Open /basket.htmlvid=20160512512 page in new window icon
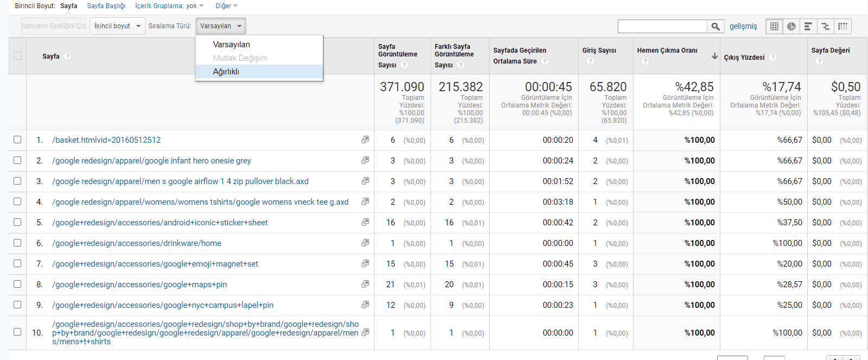The image size is (868, 360). 365,140
